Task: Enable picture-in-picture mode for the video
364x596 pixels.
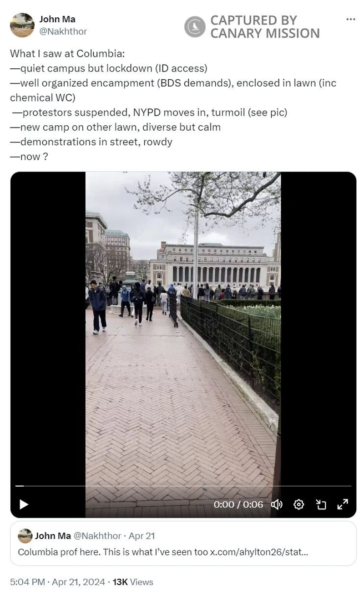Action: (321, 504)
